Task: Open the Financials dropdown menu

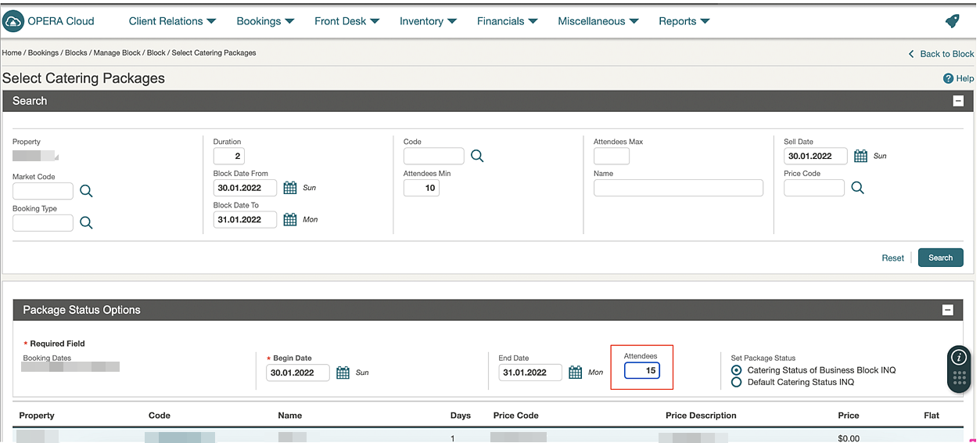Action: (507, 21)
